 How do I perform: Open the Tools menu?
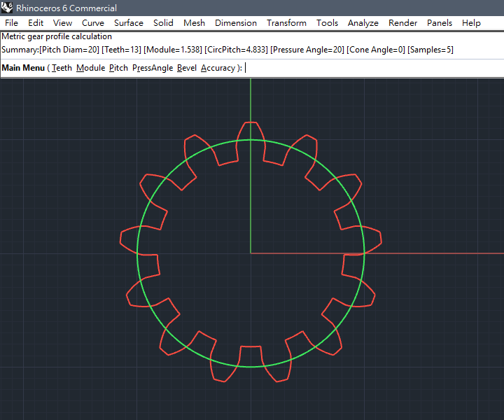327,23
